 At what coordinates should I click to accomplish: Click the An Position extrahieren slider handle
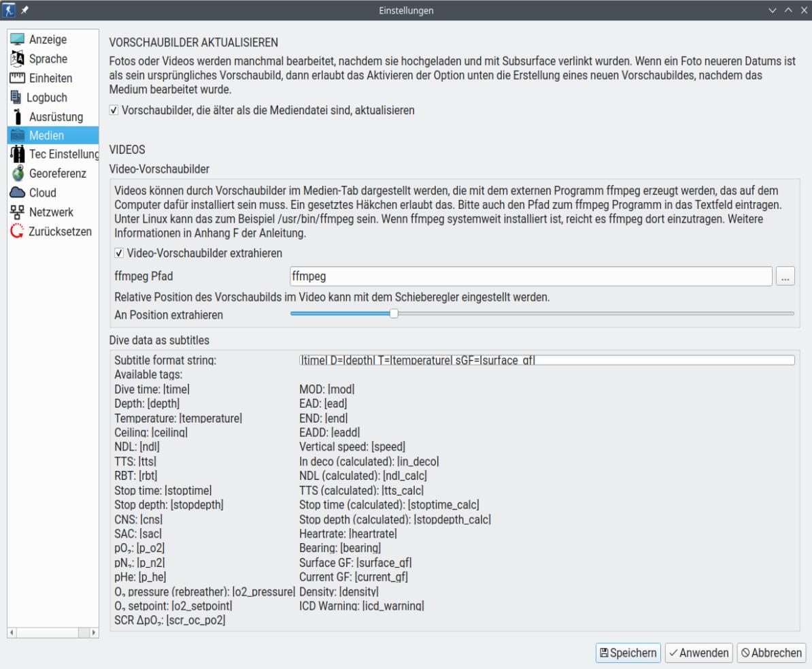393,314
